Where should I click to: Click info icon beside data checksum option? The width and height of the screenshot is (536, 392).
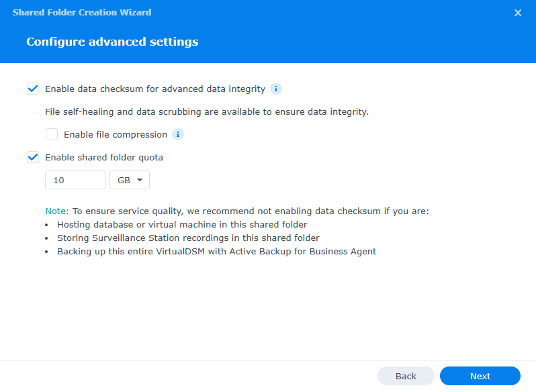(x=276, y=89)
